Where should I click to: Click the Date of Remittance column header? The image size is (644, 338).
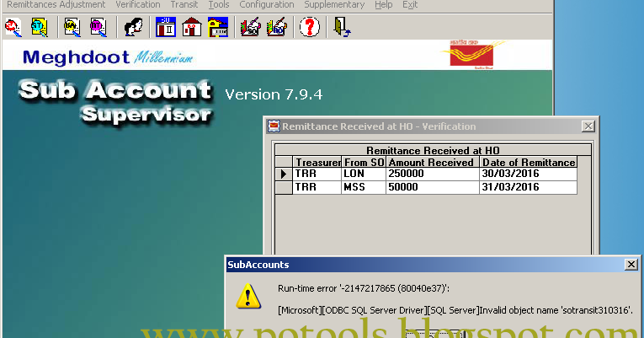(528, 162)
